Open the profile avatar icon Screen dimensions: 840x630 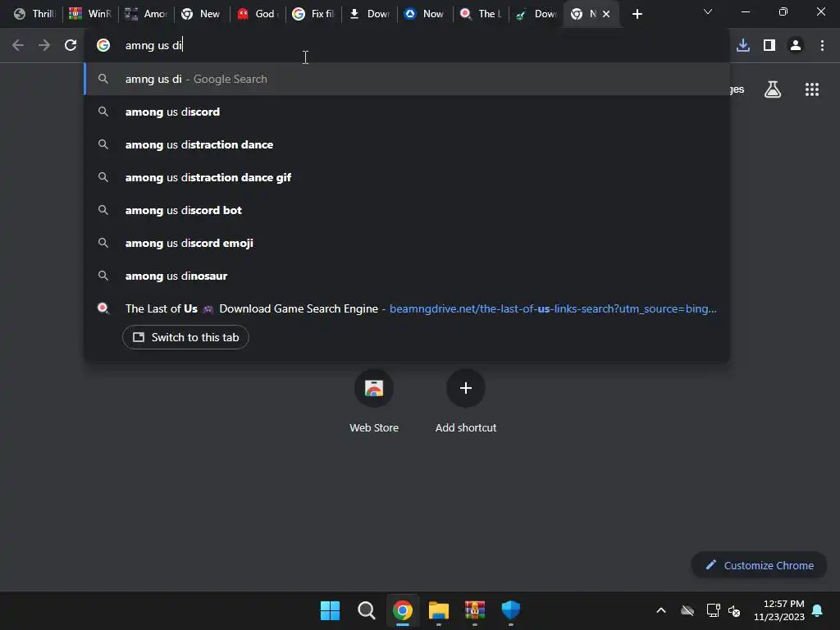pyautogui.click(x=796, y=46)
